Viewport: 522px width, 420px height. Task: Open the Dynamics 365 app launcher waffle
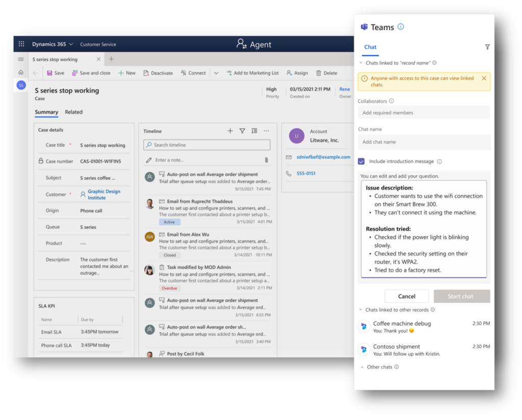(x=21, y=44)
